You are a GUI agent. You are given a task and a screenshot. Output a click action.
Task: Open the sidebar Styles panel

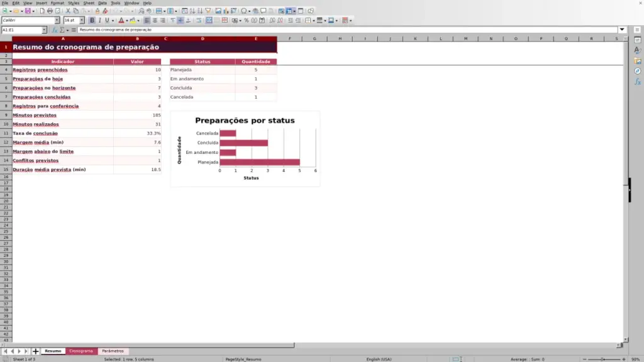(638, 50)
